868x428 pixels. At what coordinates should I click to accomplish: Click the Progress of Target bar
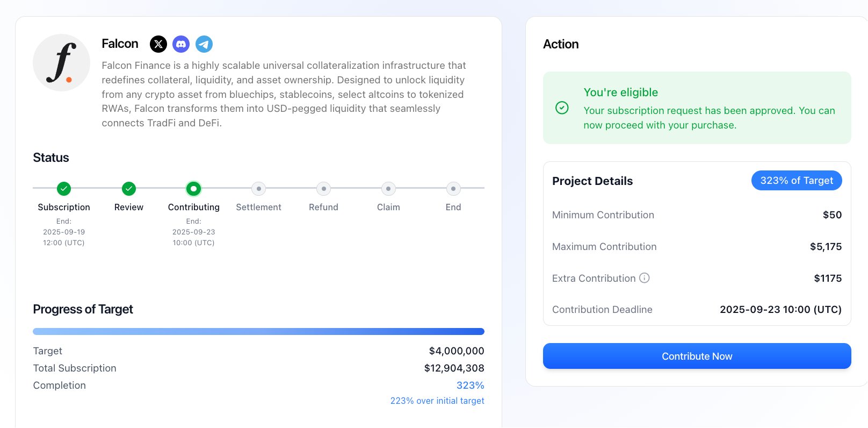258,332
